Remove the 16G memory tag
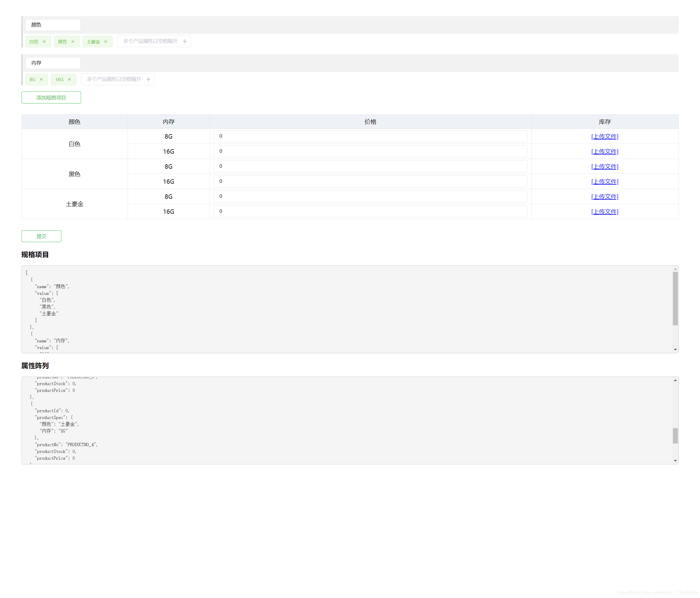 pyautogui.click(x=69, y=79)
